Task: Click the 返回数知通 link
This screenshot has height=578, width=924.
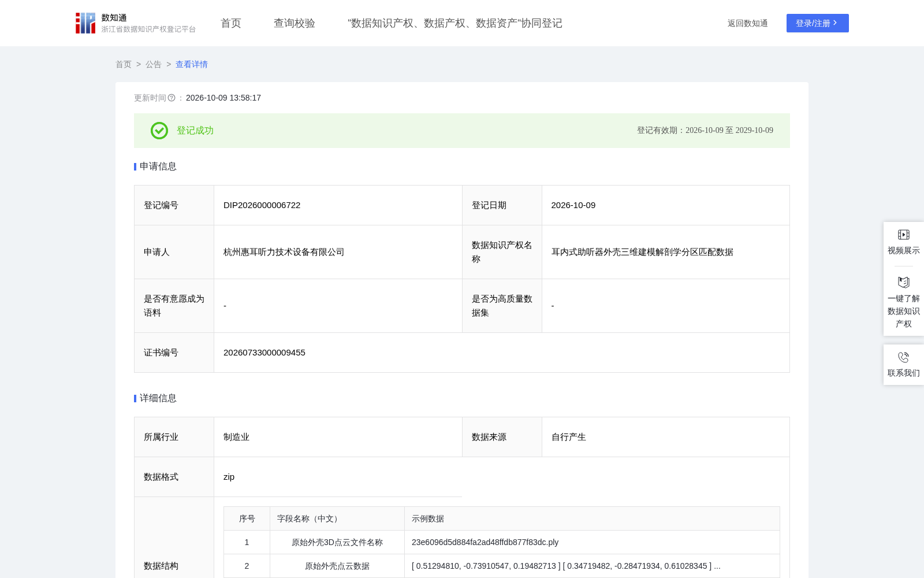Action: click(748, 23)
